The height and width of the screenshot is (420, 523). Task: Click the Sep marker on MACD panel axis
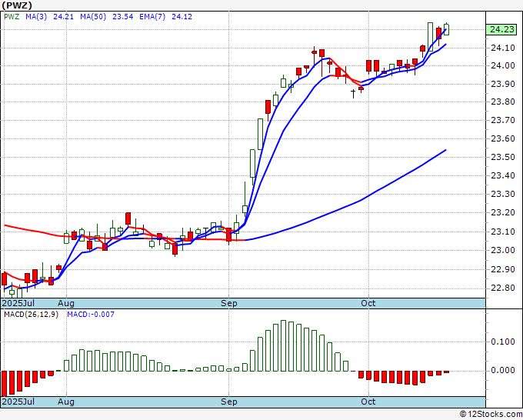click(228, 402)
